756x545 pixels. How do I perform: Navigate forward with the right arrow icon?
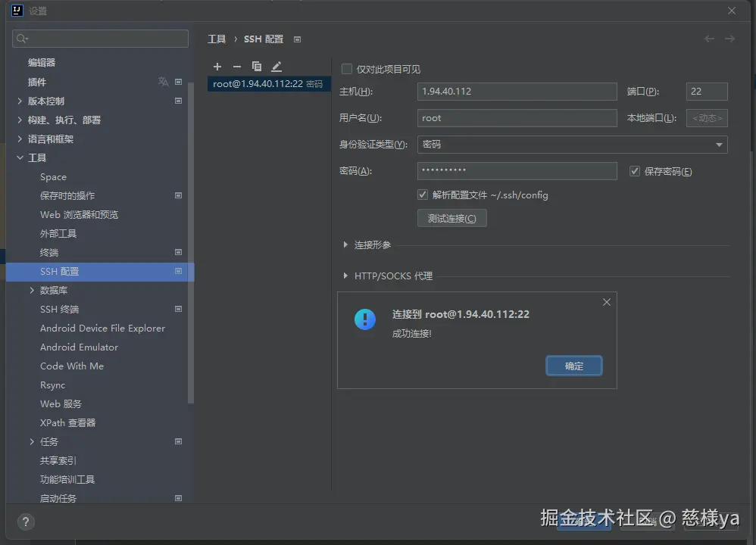[729, 39]
